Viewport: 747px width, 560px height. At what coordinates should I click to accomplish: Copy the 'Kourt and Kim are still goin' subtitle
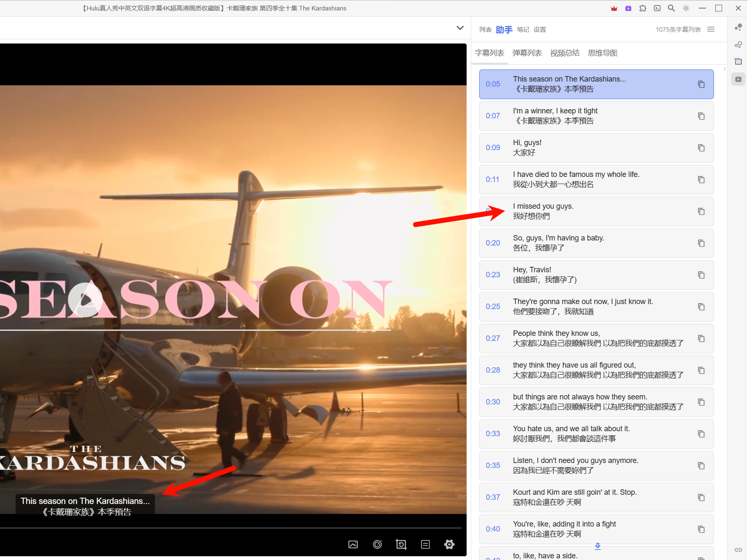tap(701, 498)
